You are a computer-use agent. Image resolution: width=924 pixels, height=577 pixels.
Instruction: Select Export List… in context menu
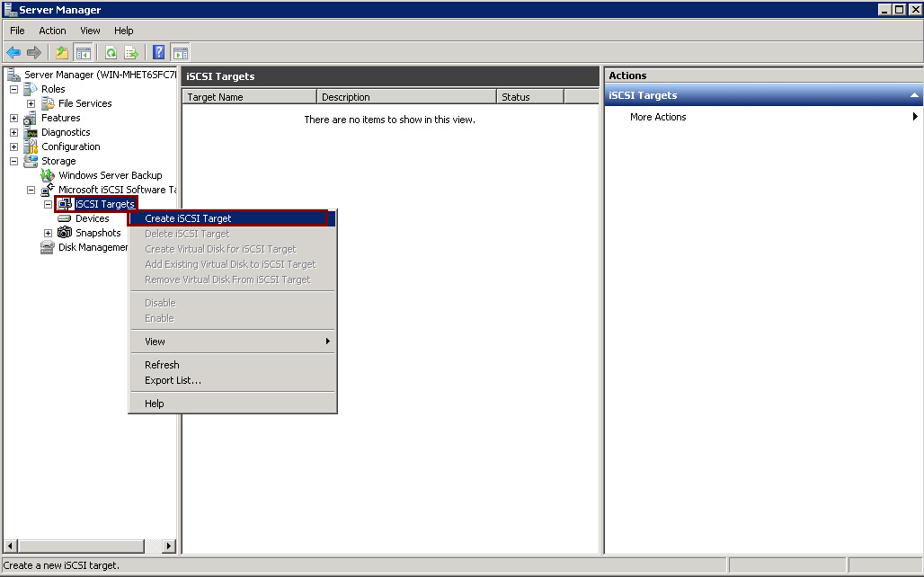pos(173,380)
